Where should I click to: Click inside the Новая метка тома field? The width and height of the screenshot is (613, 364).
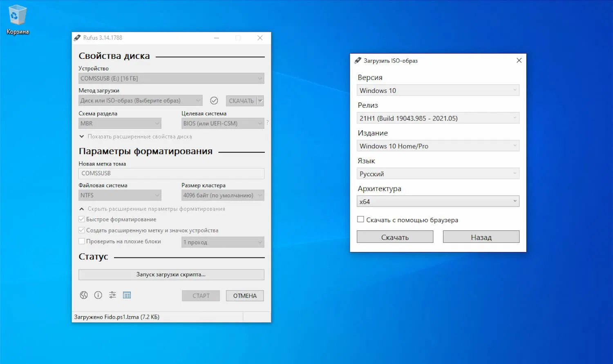171,173
